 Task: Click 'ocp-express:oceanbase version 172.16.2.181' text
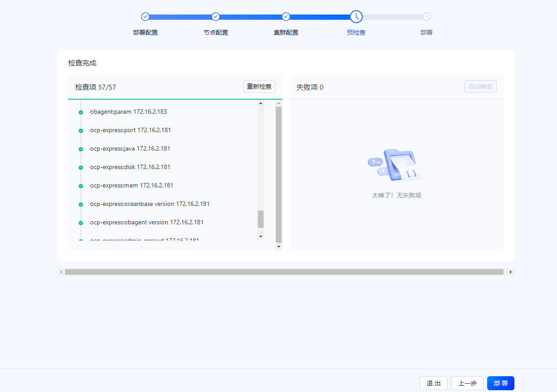(x=150, y=204)
